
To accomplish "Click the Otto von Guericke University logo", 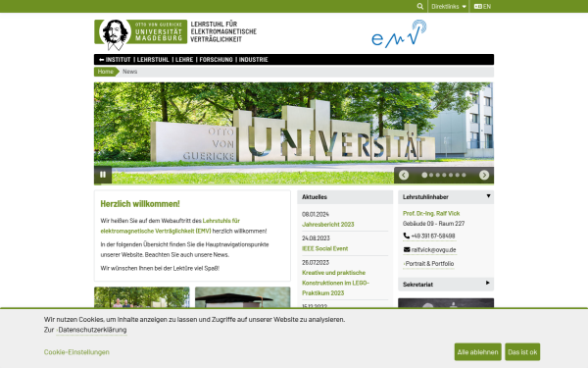I will tap(140, 34).
